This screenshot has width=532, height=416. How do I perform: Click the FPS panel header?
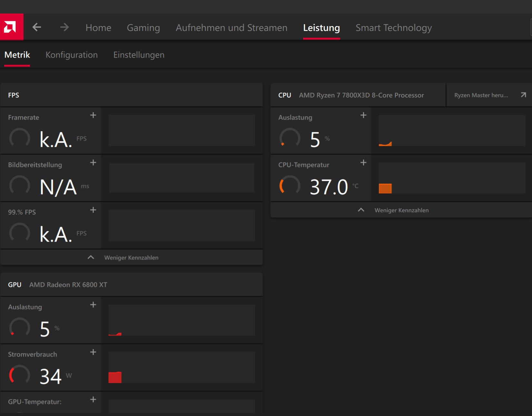coord(132,95)
